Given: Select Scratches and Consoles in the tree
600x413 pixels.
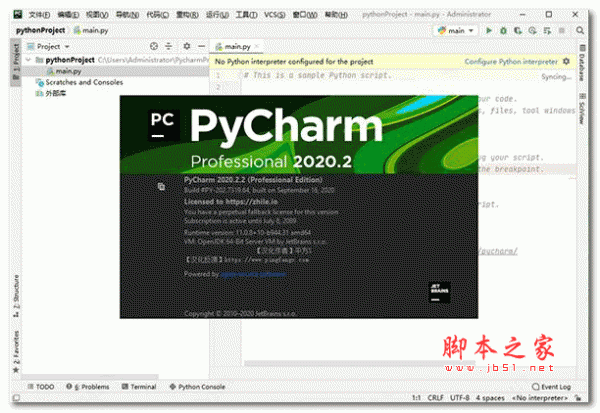Looking at the screenshot, I should (x=80, y=82).
